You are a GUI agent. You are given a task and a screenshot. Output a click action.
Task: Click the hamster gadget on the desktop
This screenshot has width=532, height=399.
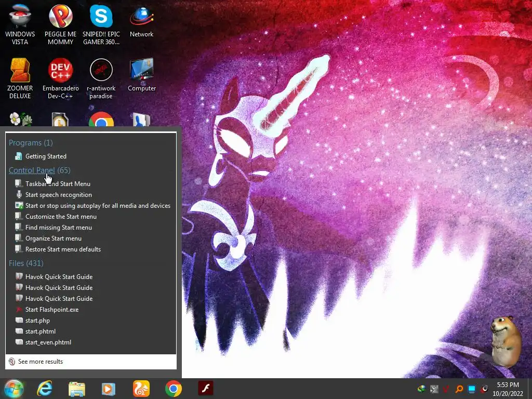(x=506, y=341)
